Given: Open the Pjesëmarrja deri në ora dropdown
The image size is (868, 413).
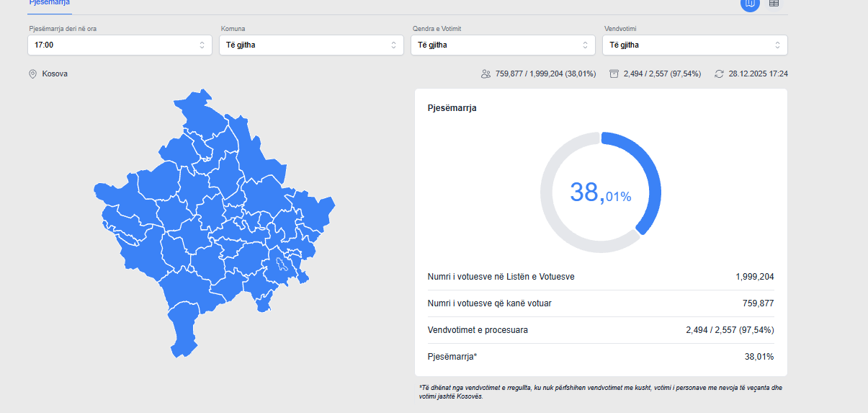Looking at the screenshot, I should point(120,45).
